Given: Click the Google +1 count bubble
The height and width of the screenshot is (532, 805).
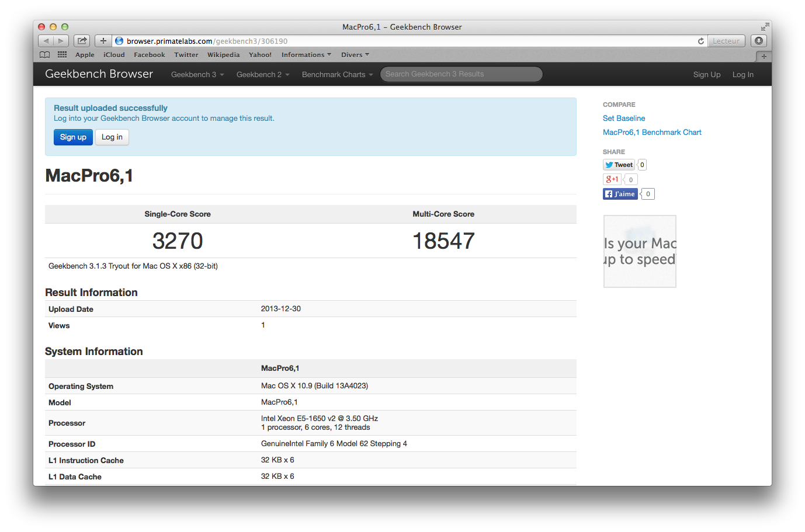Looking at the screenshot, I should tap(631, 179).
